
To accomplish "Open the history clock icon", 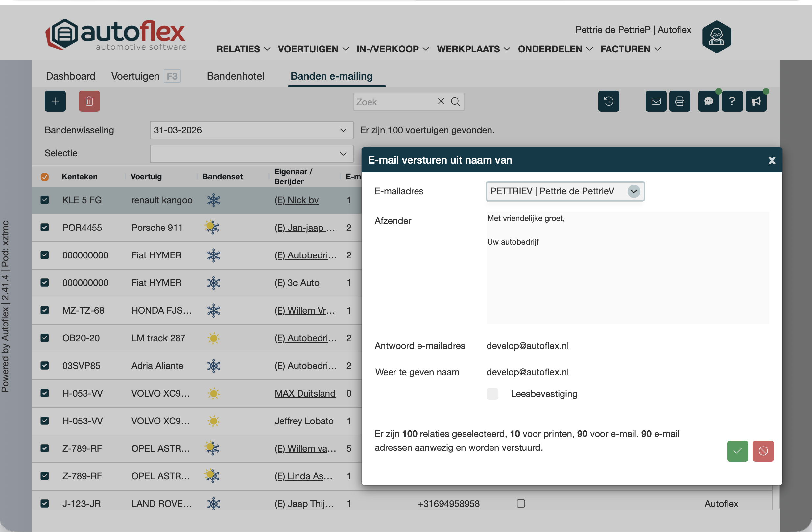I will point(609,101).
